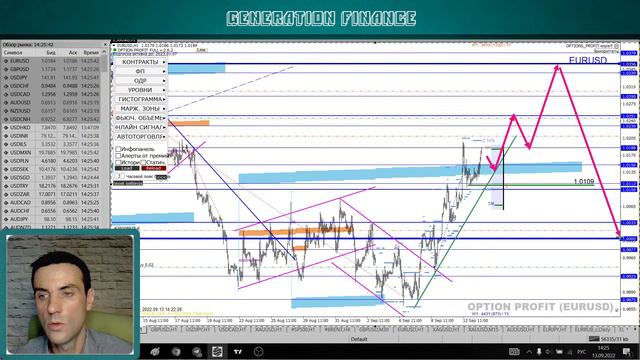Click the symbol icon beside USDHKD
640x360 pixels.
[6, 128]
